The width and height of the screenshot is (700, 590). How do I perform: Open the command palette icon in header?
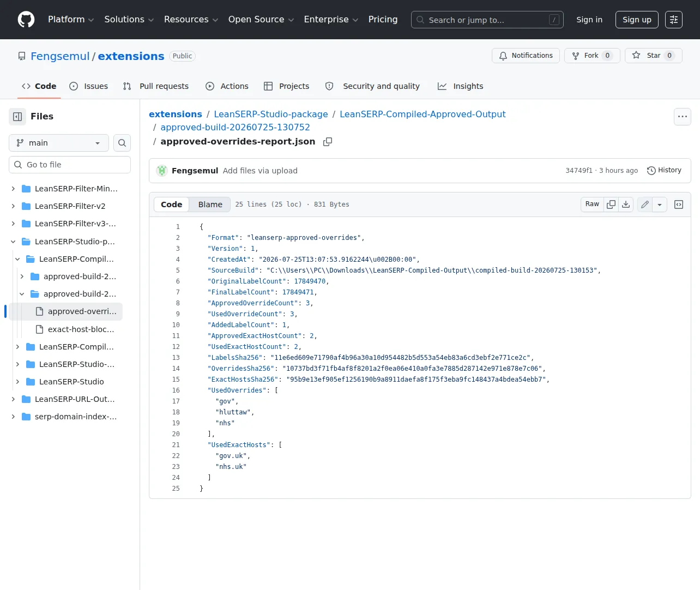[674, 20]
